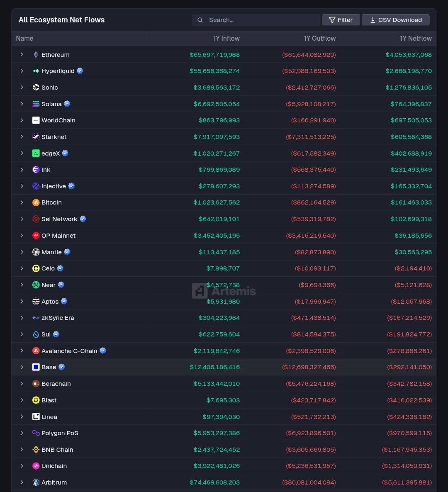Viewport: 448px width, 492px height.
Task: Expand the Ethereum row
Action: click(22, 55)
